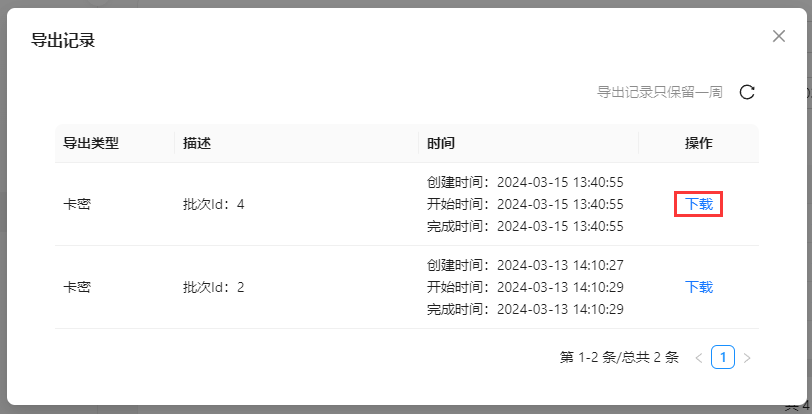Download the export for 批次Id 2
Image resolution: width=812 pixels, height=414 pixels.
tap(699, 287)
